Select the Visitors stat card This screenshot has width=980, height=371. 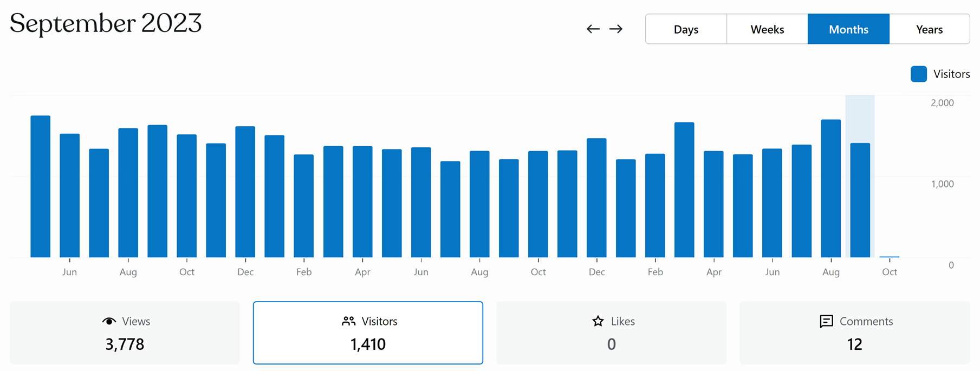pyautogui.click(x=368, y=333)
